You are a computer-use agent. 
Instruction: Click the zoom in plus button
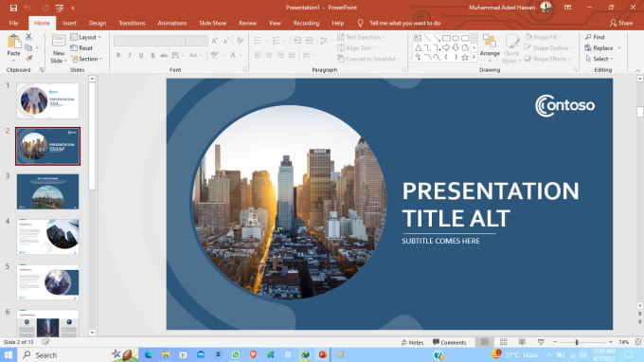tap(611, 342)
